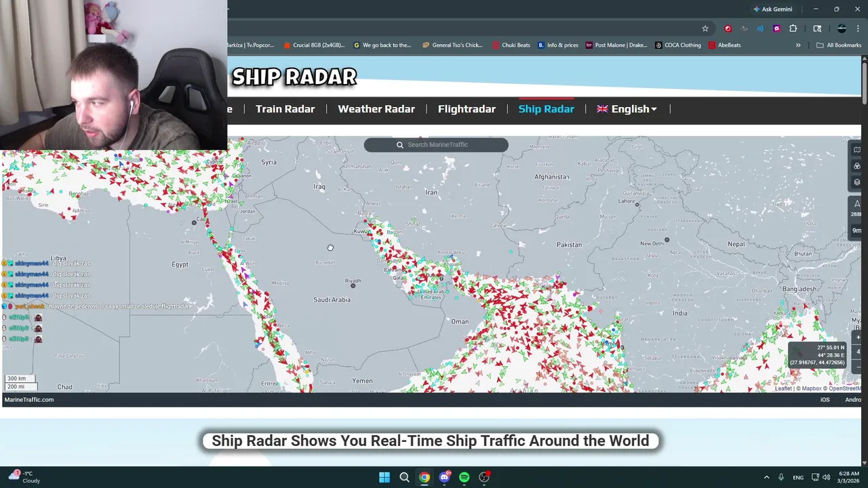This screenshot has width=868, height=488.
Task: Click the search magnifier in the map search box
Action: click(400, 144)
